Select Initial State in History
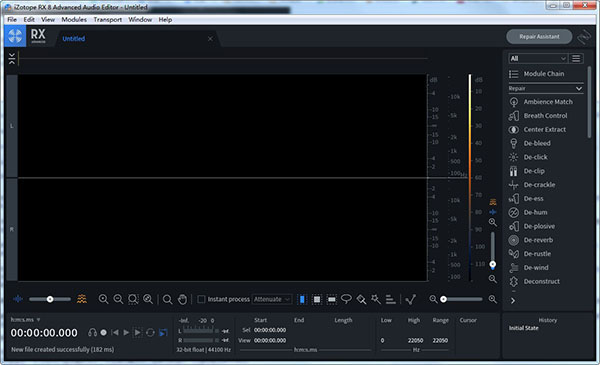The height and width of the screenshot is (365, 600). click(523, 328)
